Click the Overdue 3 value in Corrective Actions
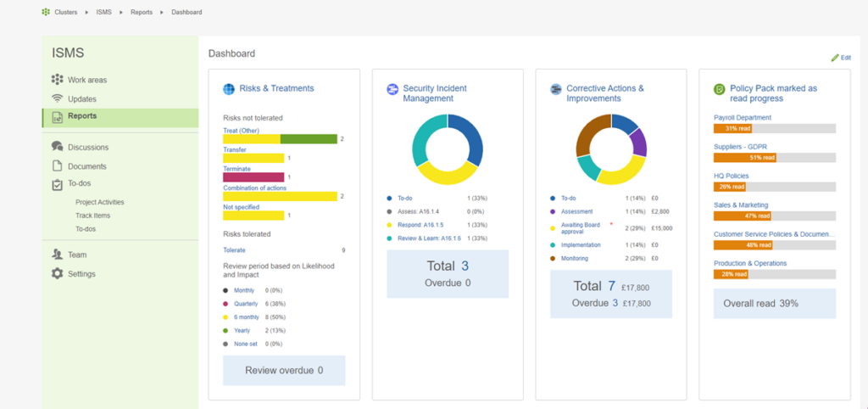This screenshot has height=409, width=868. click(x=615, y=303)
